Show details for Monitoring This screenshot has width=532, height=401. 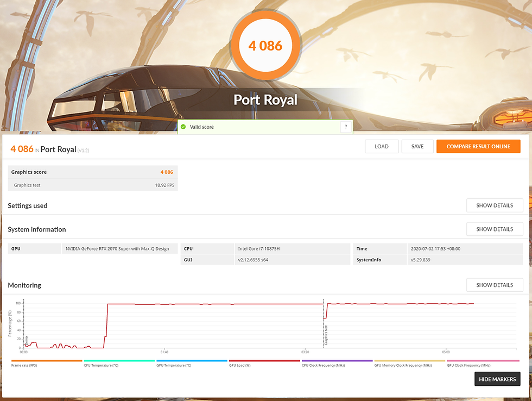point(495,285)
